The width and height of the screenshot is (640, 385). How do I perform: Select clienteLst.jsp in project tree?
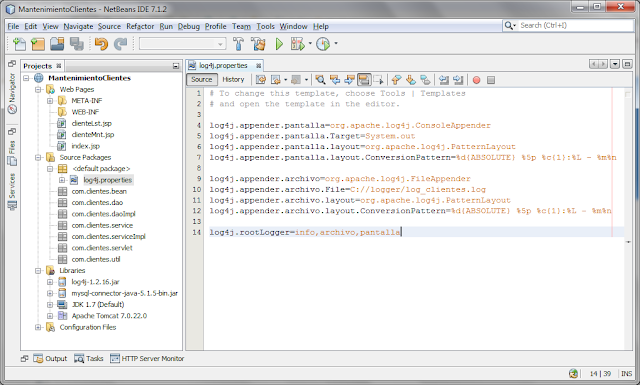click(91, 123)
